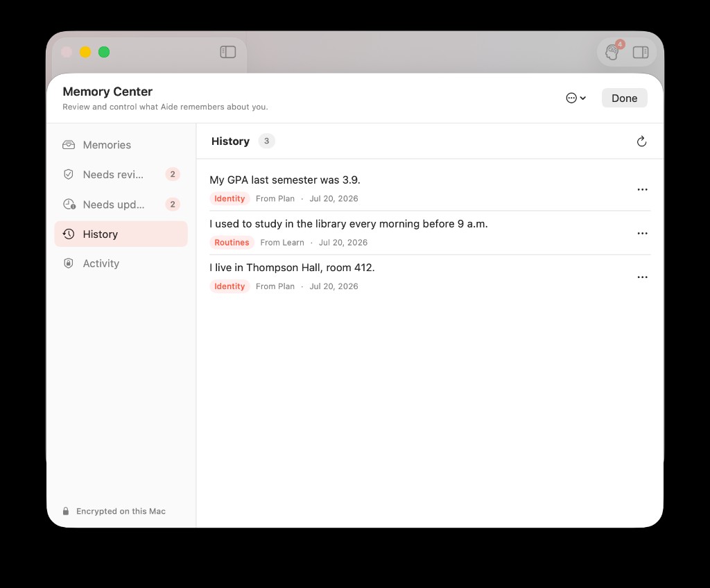
Task: Open more options for GPA memory
Action: [642, 189]
